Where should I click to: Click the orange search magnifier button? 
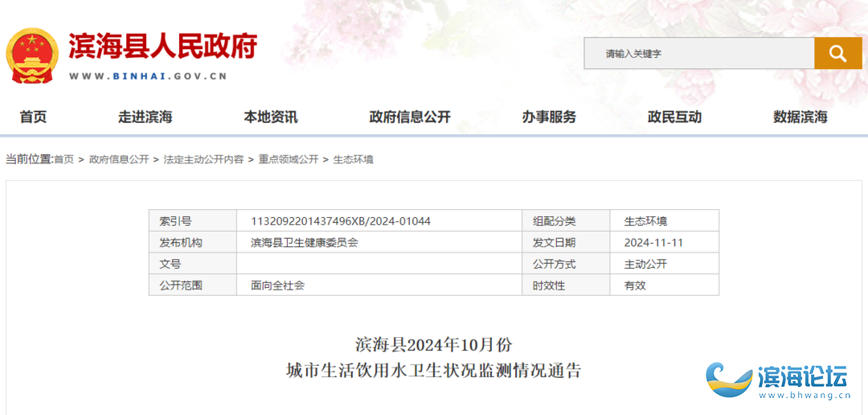[837, 54]
